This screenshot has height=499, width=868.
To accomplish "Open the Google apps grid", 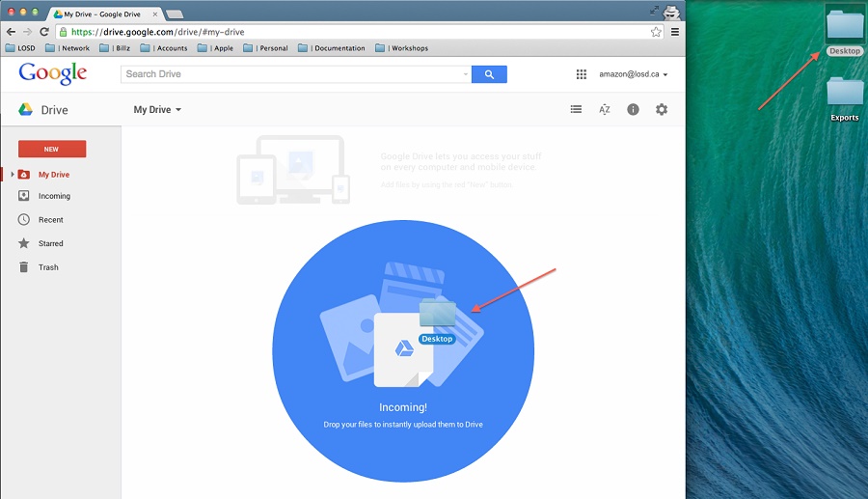I will pos(582,74).
